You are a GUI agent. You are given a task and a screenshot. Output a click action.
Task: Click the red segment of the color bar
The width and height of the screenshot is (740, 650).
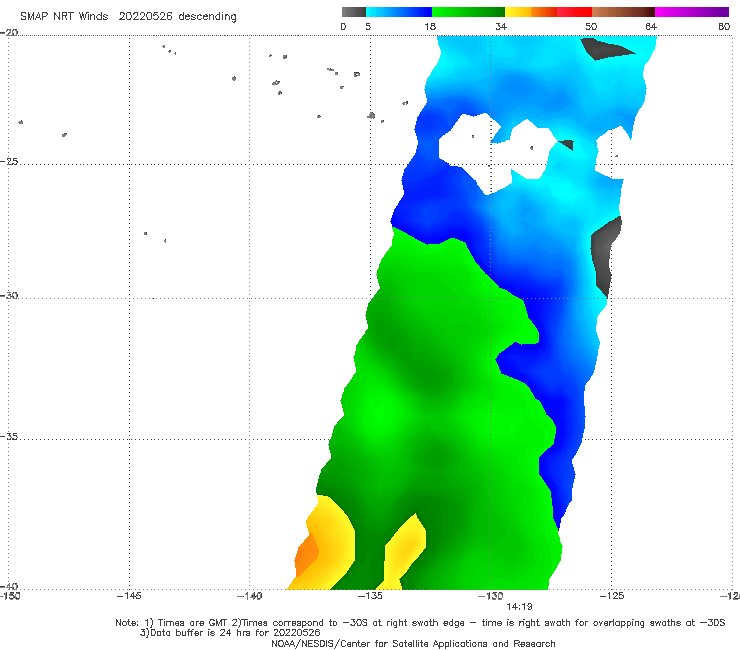click(574, 12)
